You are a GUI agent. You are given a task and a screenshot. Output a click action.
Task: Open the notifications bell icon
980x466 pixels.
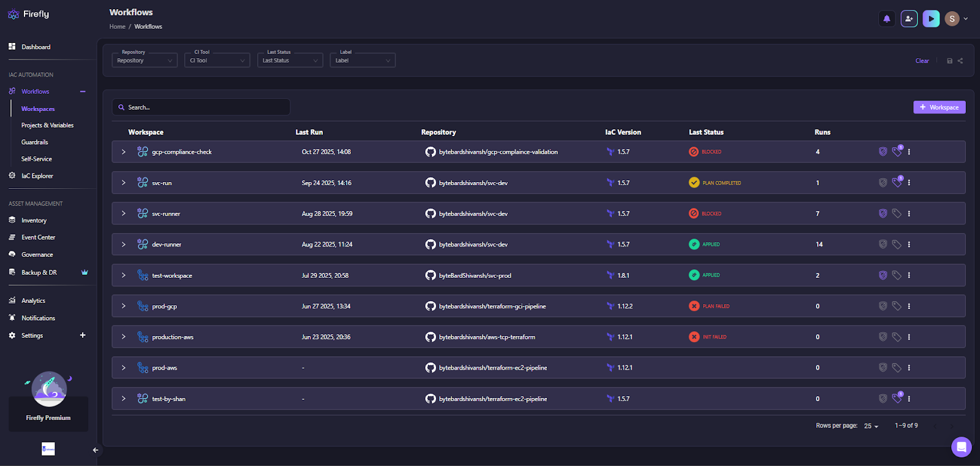coord(886,19)
